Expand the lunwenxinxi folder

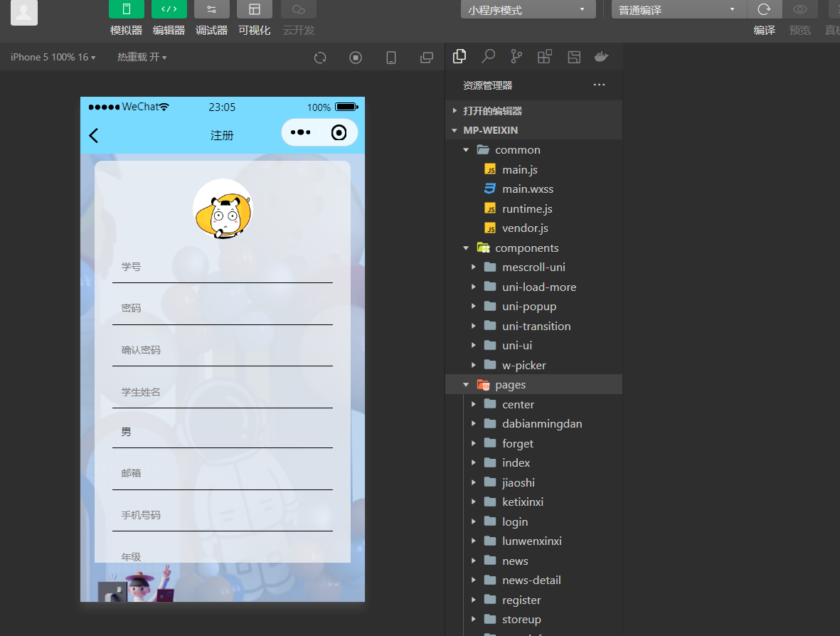pos(533,541)
